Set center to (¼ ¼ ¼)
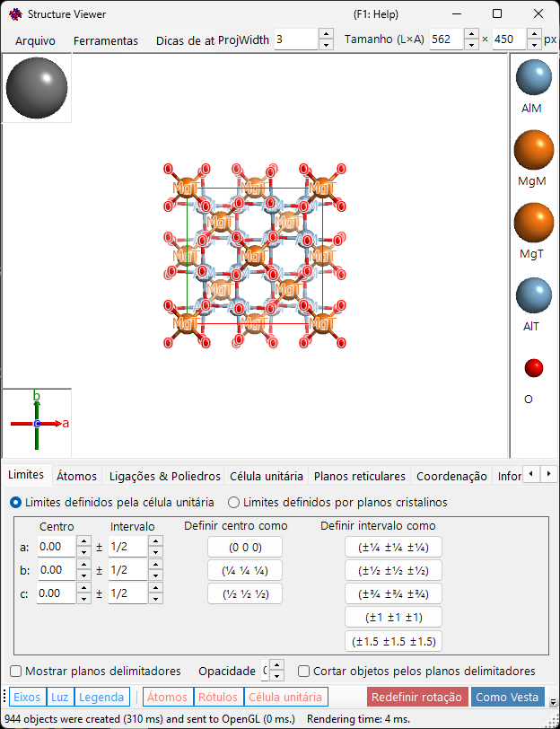Image resolution: width=560 pixels, height=729 pixels. click(245, 570)
